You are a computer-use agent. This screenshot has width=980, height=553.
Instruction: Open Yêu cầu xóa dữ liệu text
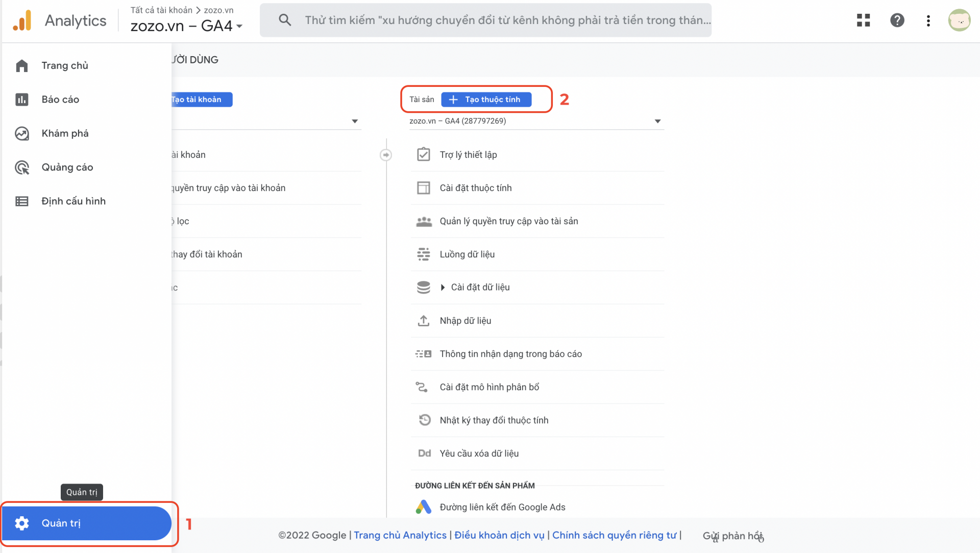click(479, 453)
